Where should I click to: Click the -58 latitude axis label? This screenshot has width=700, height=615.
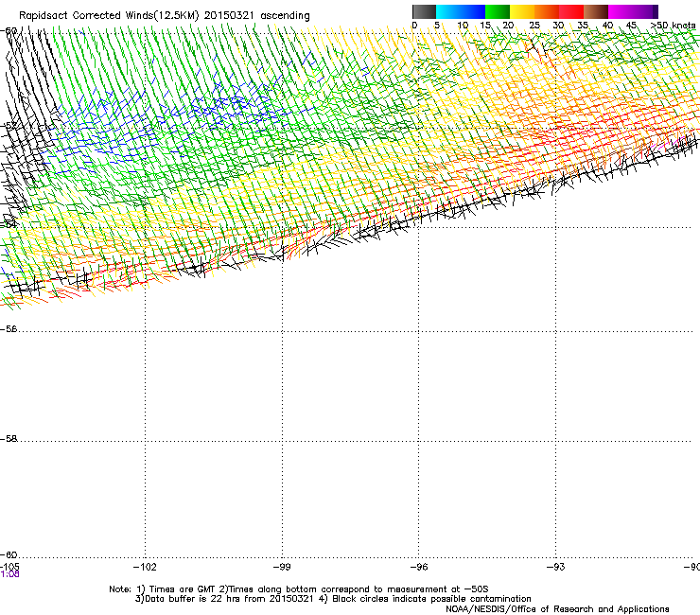[9, 439]
